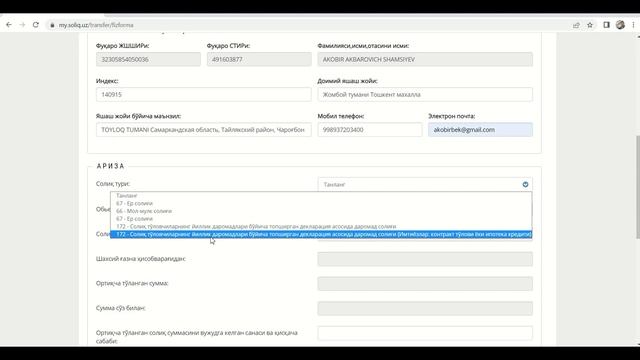Edit the overpayment date and reason field

pos(425,333)
